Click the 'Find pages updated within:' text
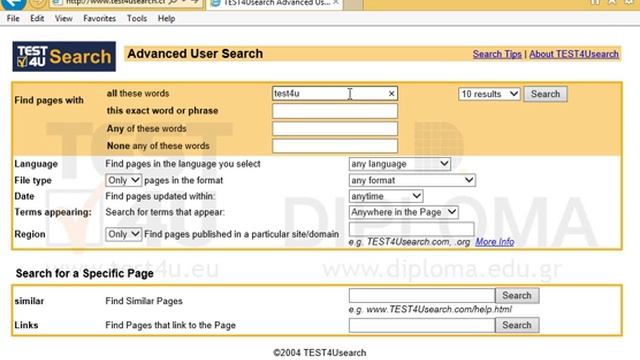The image size is (640, 360). tap(160, 196)
